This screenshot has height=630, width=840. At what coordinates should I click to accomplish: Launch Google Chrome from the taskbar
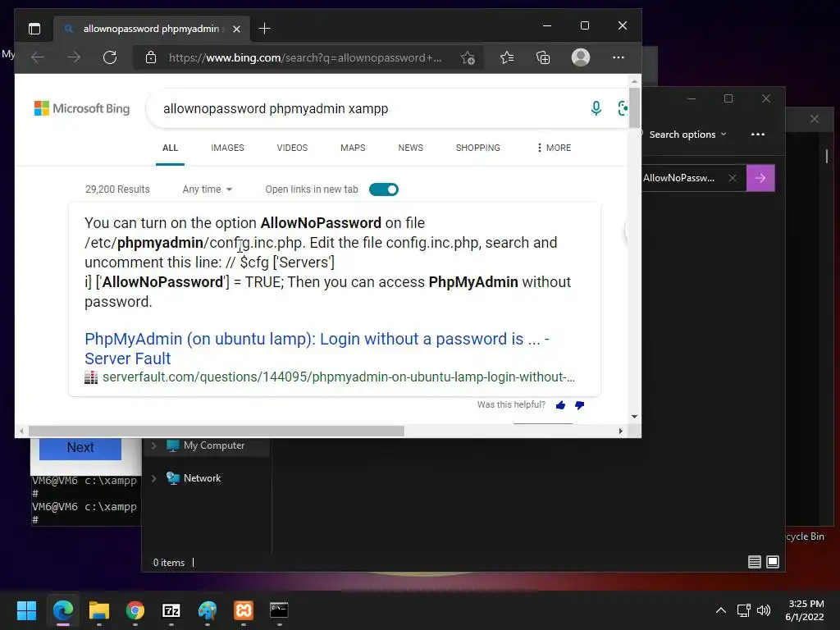(x=135, y=610)
